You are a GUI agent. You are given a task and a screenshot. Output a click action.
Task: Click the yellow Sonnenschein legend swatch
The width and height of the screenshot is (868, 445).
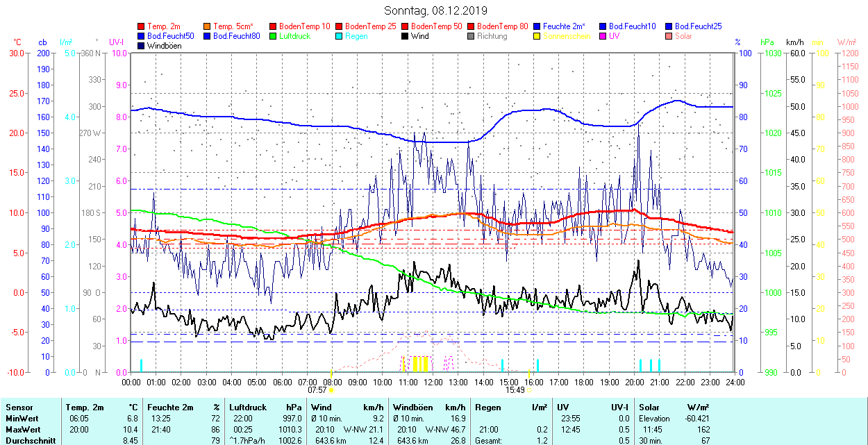click(537, 36)
